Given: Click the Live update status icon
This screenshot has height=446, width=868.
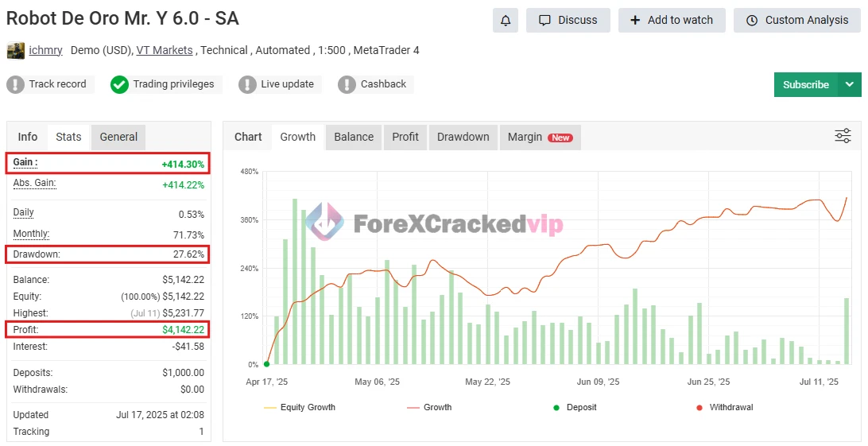Looking at the screenshot, I should tap(248, 84).
